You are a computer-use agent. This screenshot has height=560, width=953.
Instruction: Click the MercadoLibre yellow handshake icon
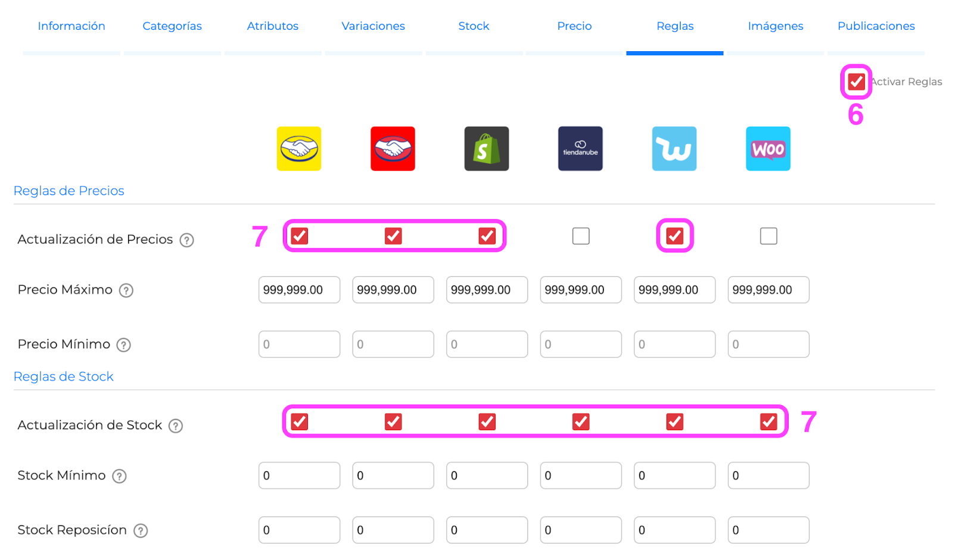pos(299,149)
